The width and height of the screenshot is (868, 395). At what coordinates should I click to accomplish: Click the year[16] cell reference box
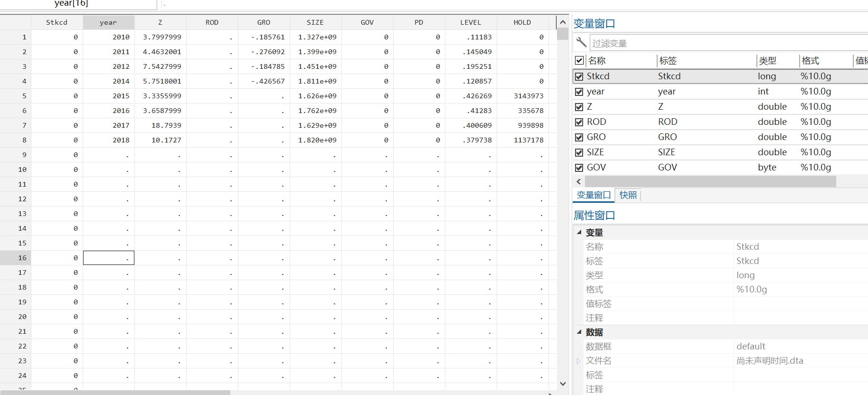(x=78, y=4)
